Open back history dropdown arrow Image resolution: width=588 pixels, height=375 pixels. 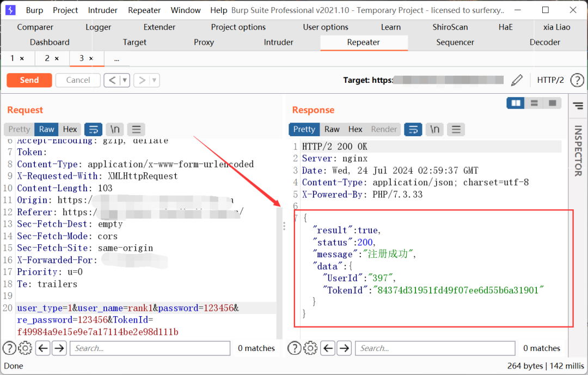125,80
